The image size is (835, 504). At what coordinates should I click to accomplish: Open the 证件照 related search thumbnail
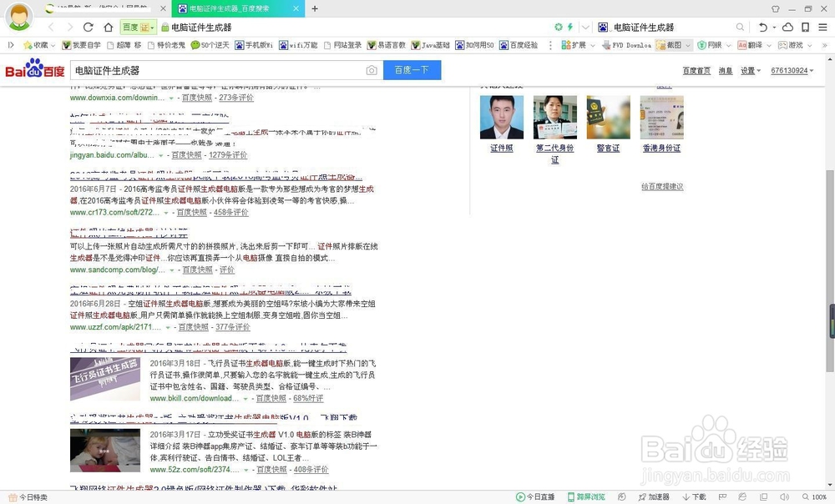pos(502,117)
